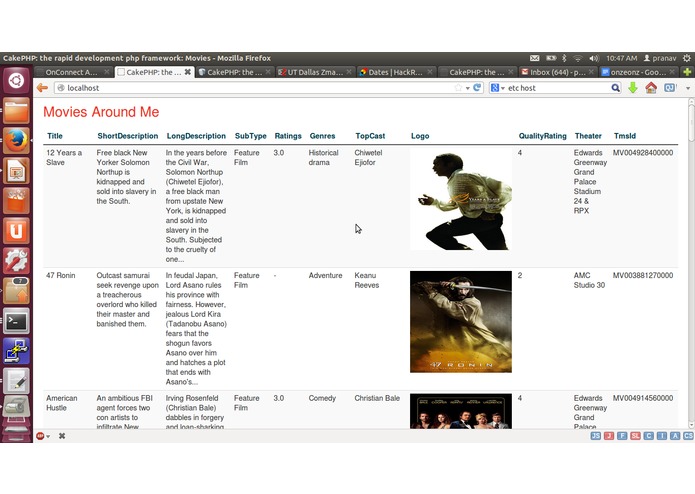Toggle the JS status bar button
Image resolution: width=695 pixels, height=494 pixels.
click(x=596, y=436)
